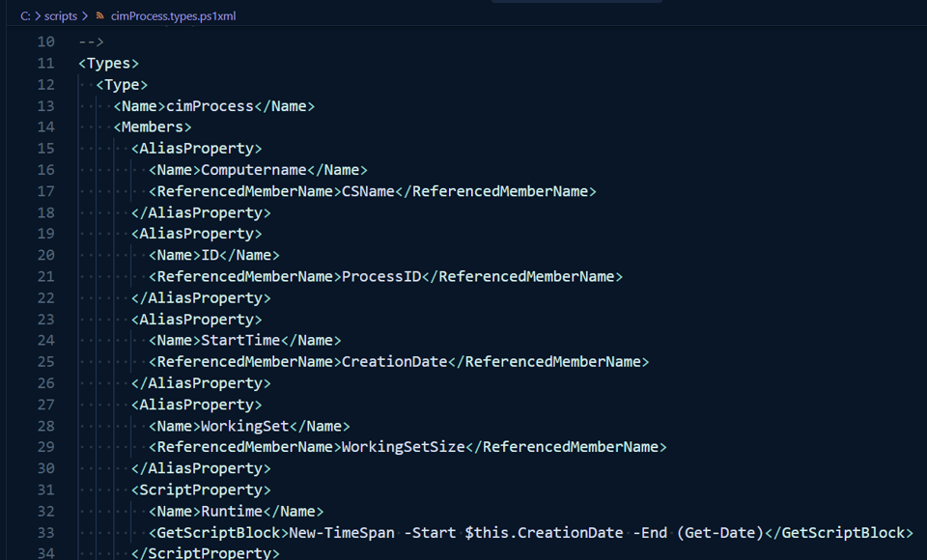Viewport: 927px width, 560px height.
Task: Click line number 19
Action: click(x=45, y=234)
